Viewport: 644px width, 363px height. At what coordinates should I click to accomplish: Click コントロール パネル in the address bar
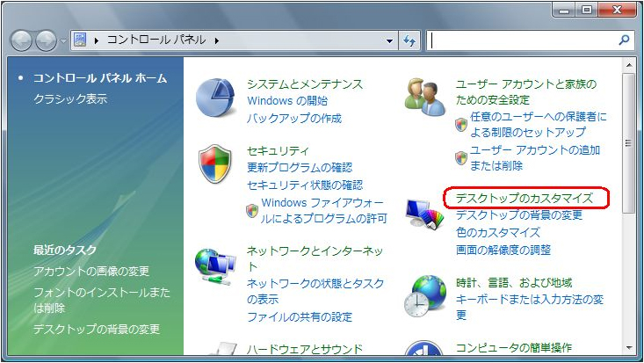click(156, 40)
